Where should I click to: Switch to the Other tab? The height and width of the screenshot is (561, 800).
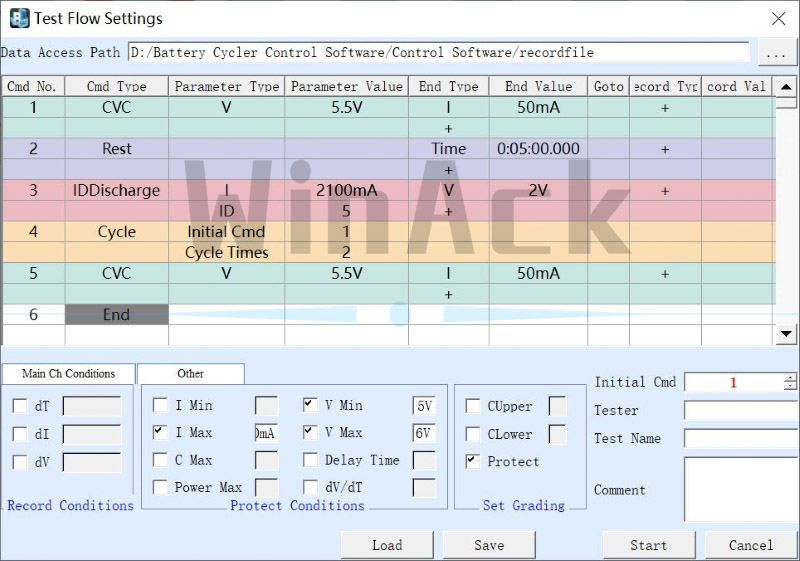coord(190,374)
